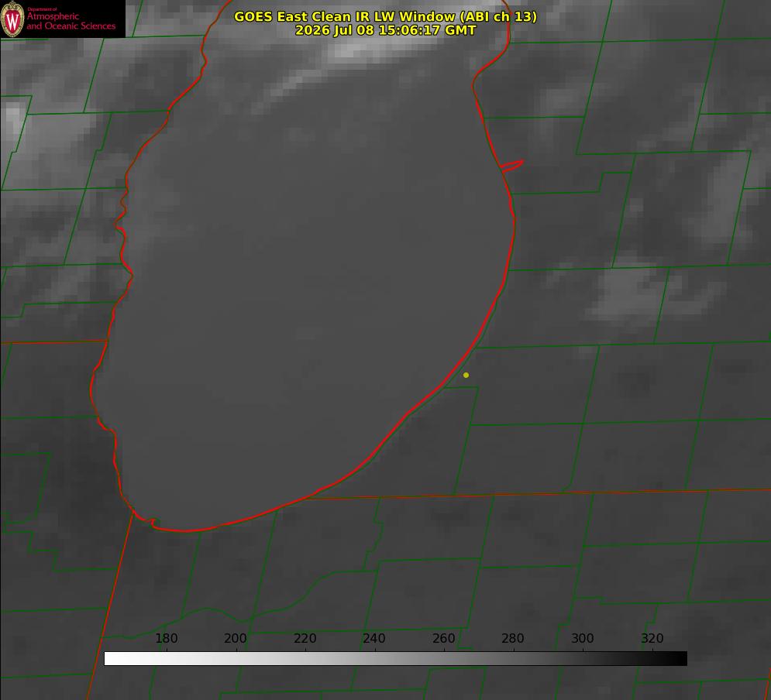The height and width of the screenshot is (700, 771).
Task: Click the 280 colorbar tick label
Action: click(x=513, y=638)
